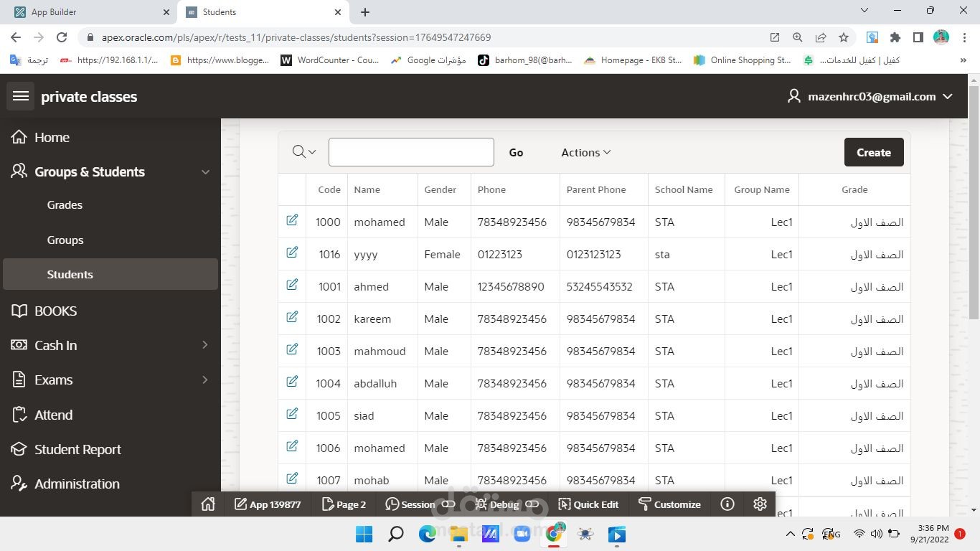980x551 pixels.
Task: Zoom icon in the address bar
Action: coord(798,37)
